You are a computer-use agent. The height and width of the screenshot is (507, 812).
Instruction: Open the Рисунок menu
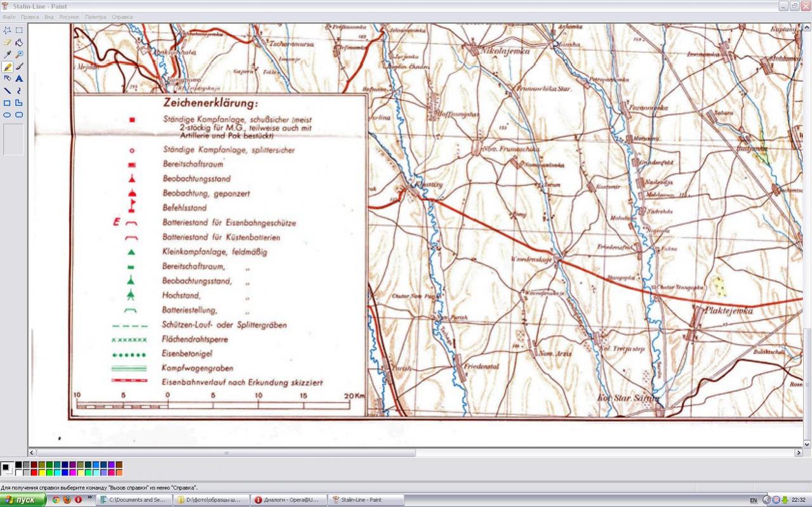click(69, 17)
